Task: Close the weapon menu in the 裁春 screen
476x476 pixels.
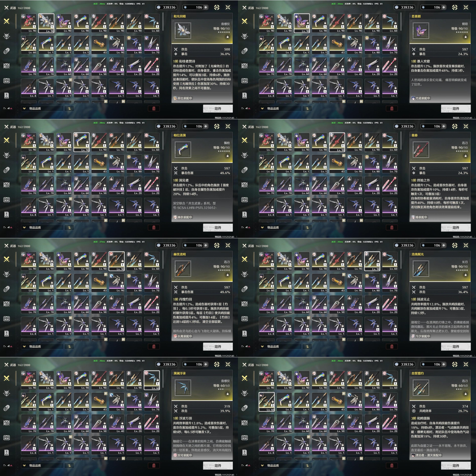Action: click(x=466, y=126)
